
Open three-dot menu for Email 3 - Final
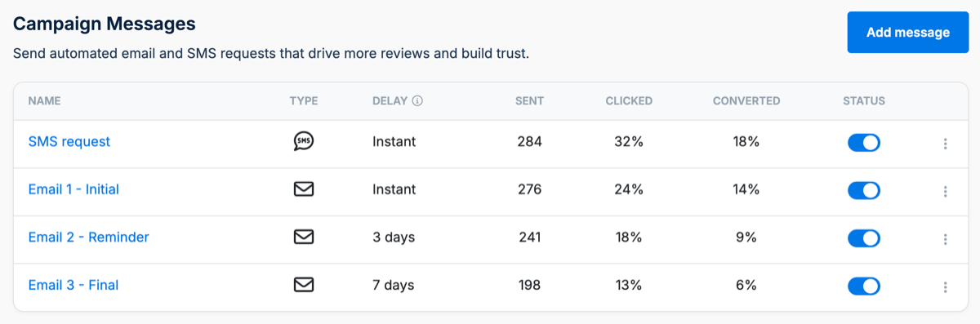click(945, 287)
